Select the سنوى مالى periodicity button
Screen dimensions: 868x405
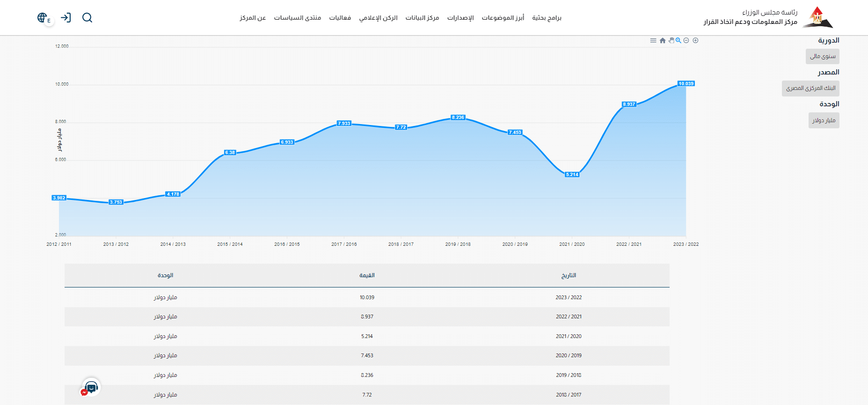click(822, 56)
